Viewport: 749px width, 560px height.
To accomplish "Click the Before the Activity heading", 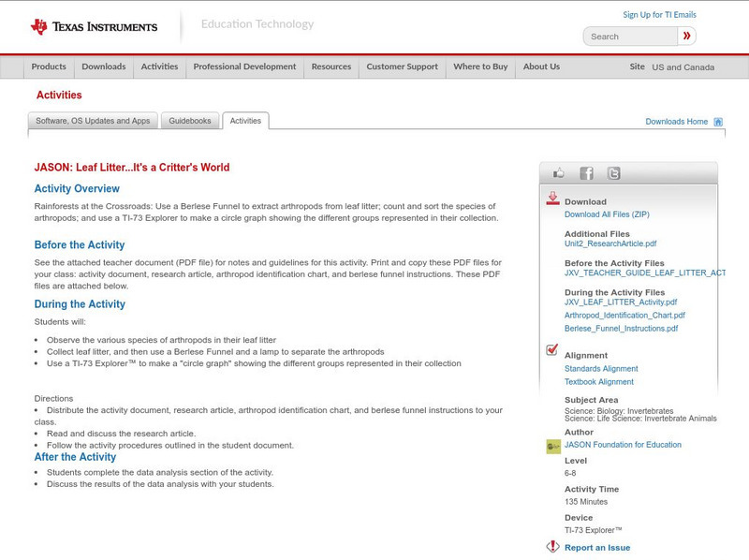I will [x=80, y=245].
